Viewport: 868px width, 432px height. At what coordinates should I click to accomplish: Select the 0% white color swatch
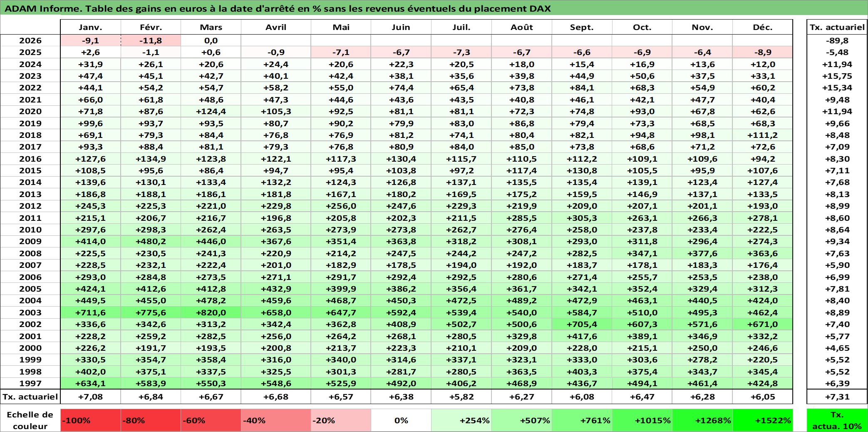click(x=401, y=420)
